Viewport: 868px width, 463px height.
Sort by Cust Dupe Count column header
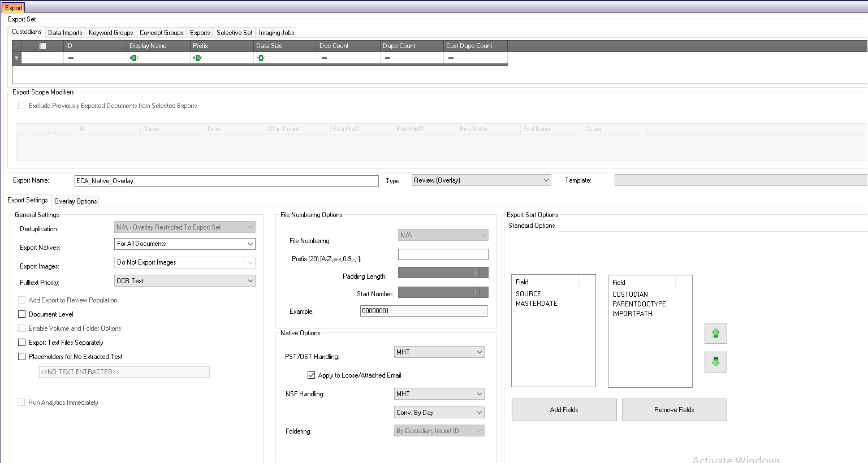click(476, 46)
